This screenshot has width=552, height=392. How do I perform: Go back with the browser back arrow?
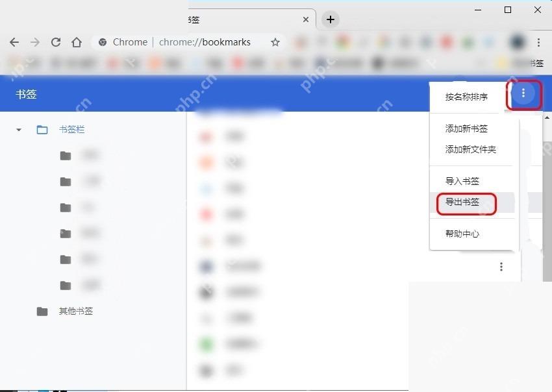click(14, 42)
